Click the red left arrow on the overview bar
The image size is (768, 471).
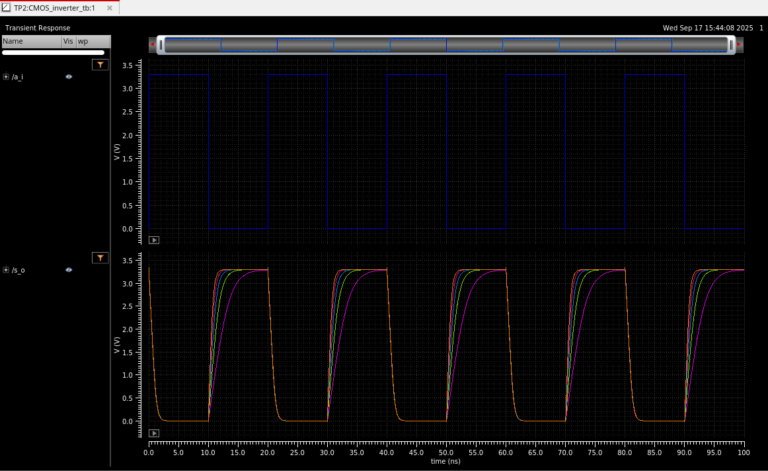click(152, 45)
